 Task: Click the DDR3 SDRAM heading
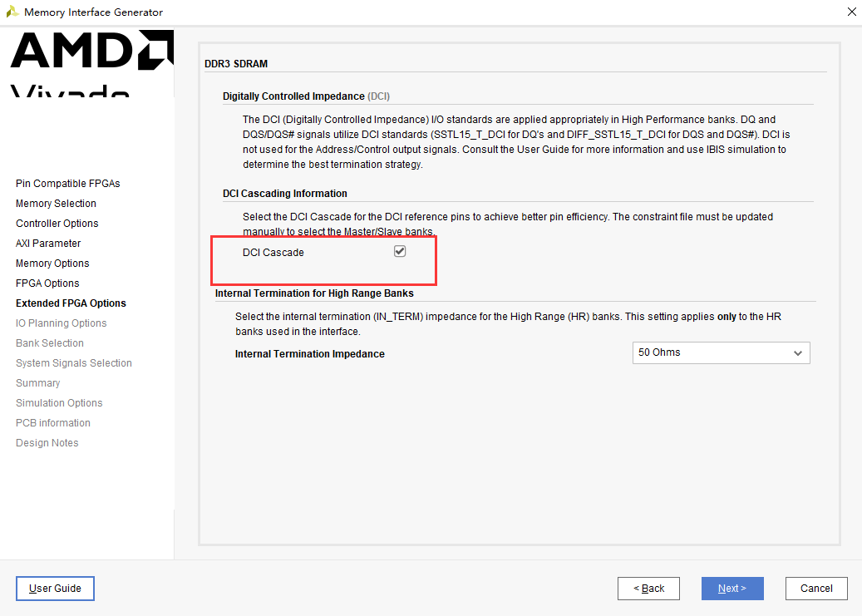[236, 64]
